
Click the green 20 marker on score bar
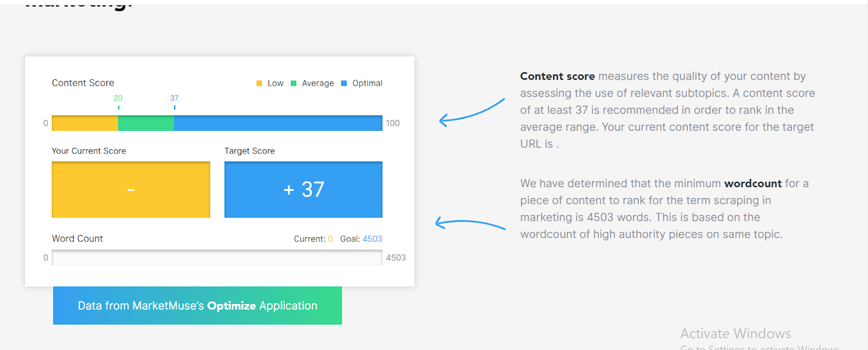(x=118, y=102)
